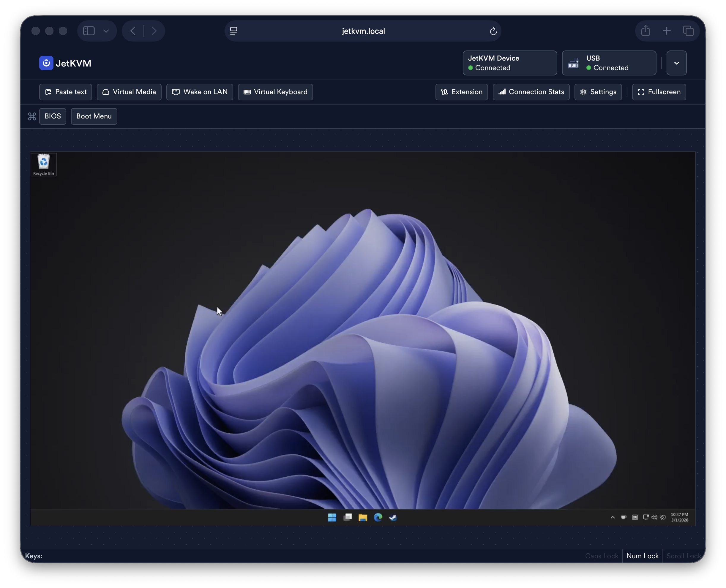Open Wake on LAN
Image resolution: width=726 pixels, height=588 pixels.
tap(200, 92)
